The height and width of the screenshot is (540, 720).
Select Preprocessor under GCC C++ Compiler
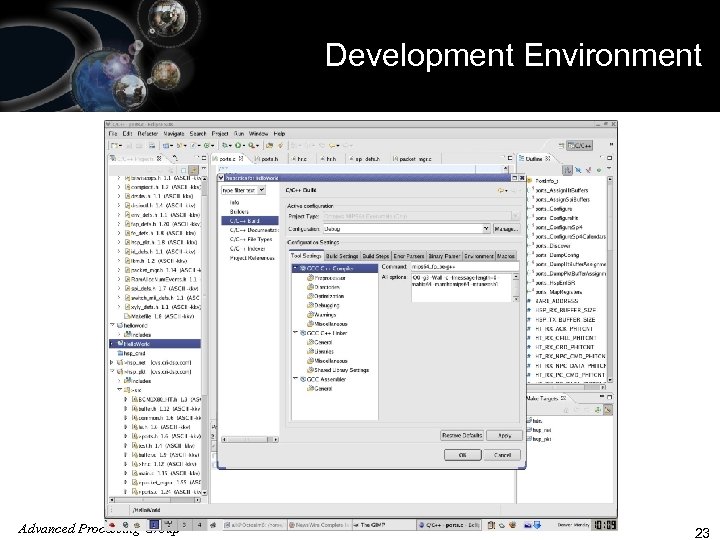point(326,278)
